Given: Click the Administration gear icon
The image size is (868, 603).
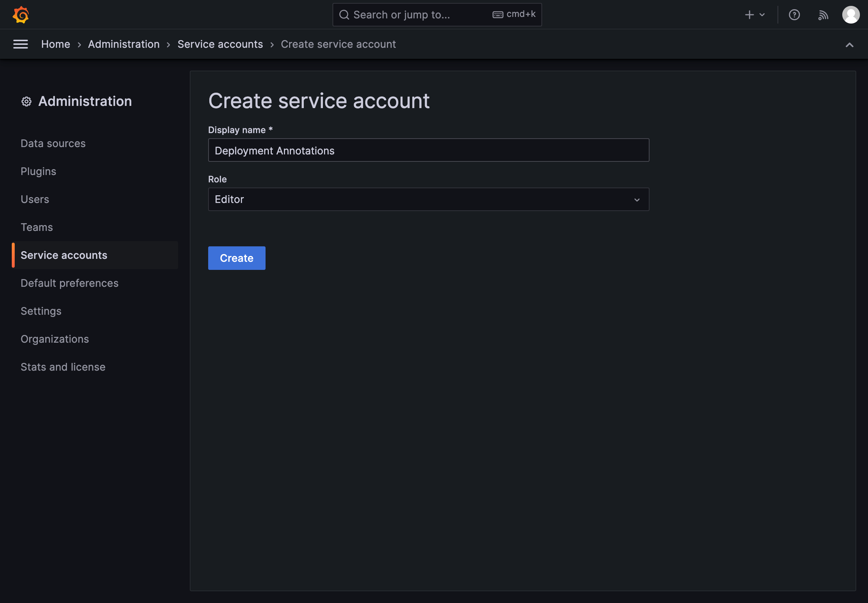Looking at the screenshot, I should click(x=26, y=101).
